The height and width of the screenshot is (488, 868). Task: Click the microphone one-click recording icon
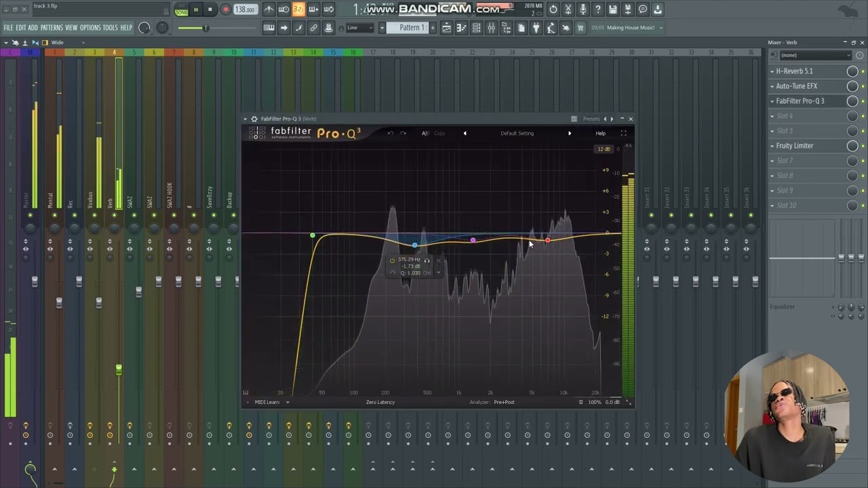583,9
